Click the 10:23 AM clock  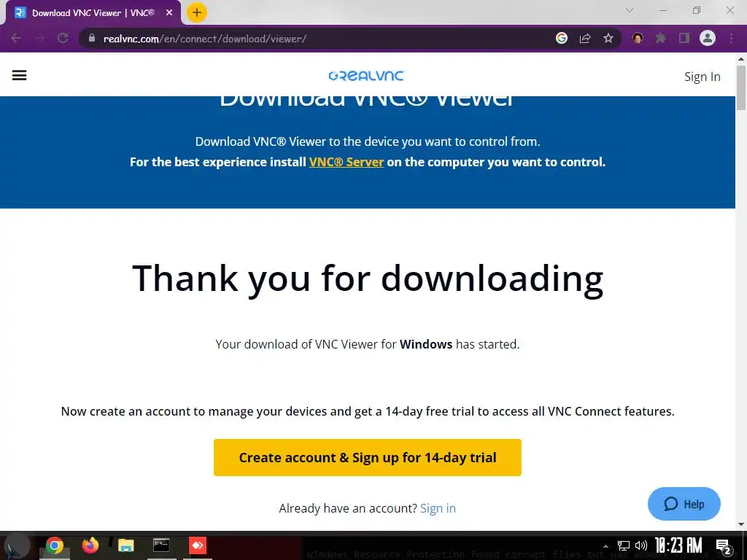[x=679, y=545]
